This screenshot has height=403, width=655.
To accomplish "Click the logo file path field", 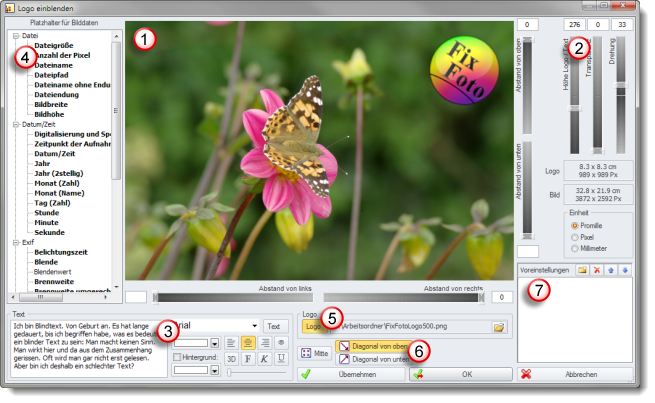I will (410, 327).
